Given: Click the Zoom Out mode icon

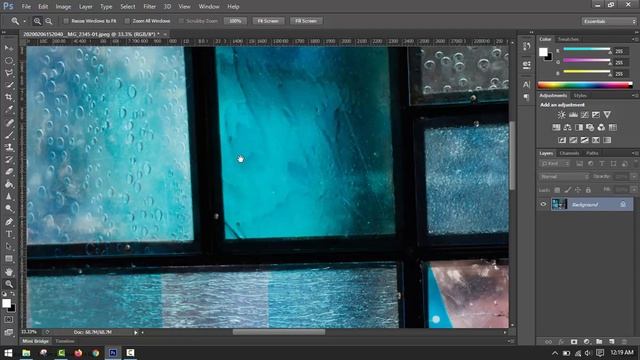Looking at the screenshot, I should 49,21.
